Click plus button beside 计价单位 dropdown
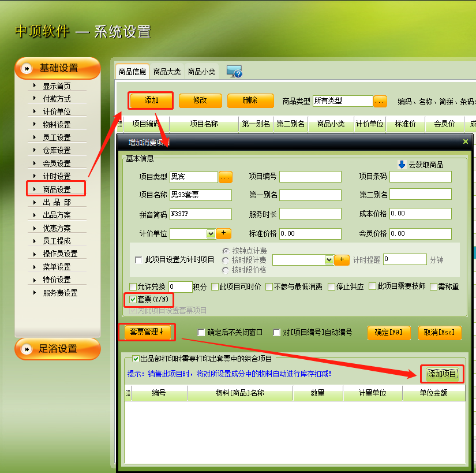Viewport: 476px width, 473px height. 224,233
